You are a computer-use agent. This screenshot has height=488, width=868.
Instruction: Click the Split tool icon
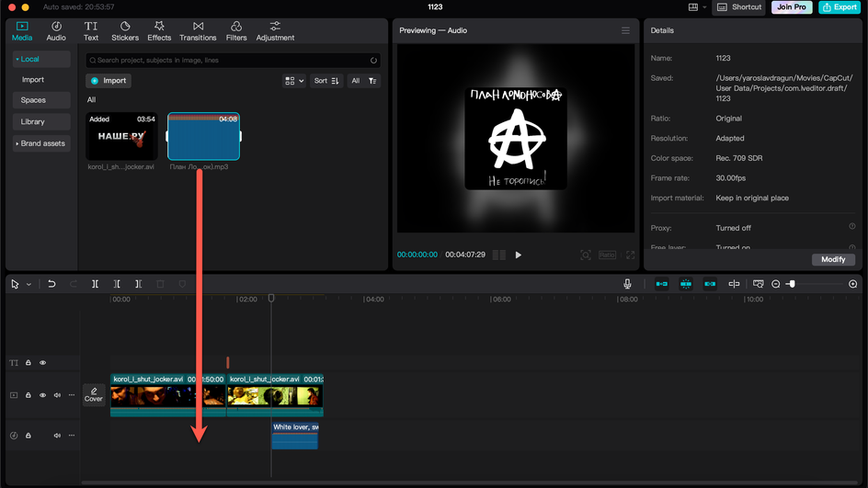click(x=96, y=284)
